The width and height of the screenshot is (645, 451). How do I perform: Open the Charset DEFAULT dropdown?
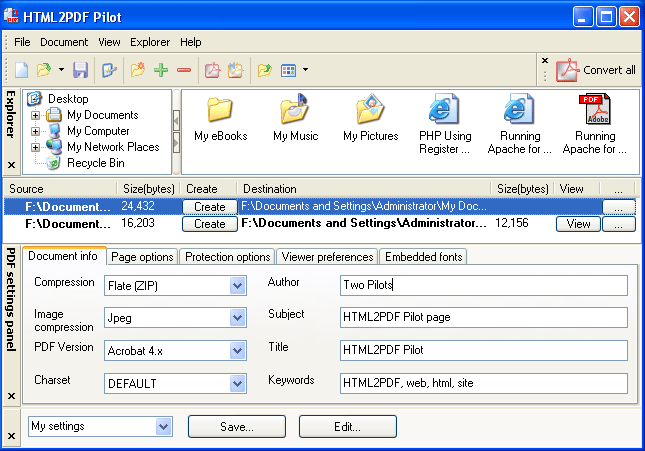click(x=237, y=384)
